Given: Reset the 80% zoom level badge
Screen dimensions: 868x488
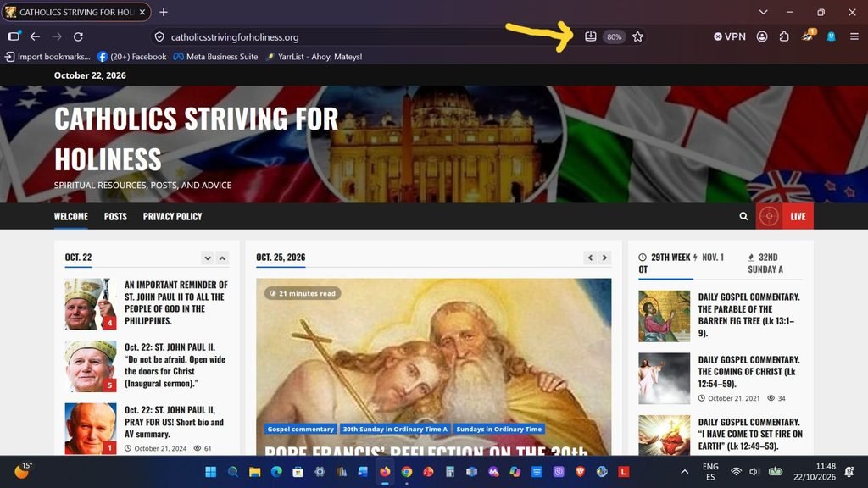Looking at the screenshot, I should 614,36.
